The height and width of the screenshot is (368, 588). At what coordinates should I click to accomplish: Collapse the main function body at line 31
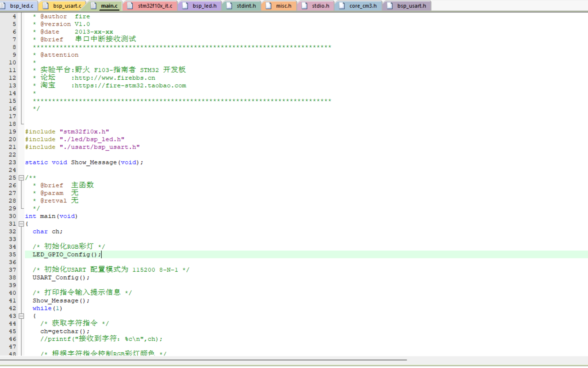coord(21,224)
